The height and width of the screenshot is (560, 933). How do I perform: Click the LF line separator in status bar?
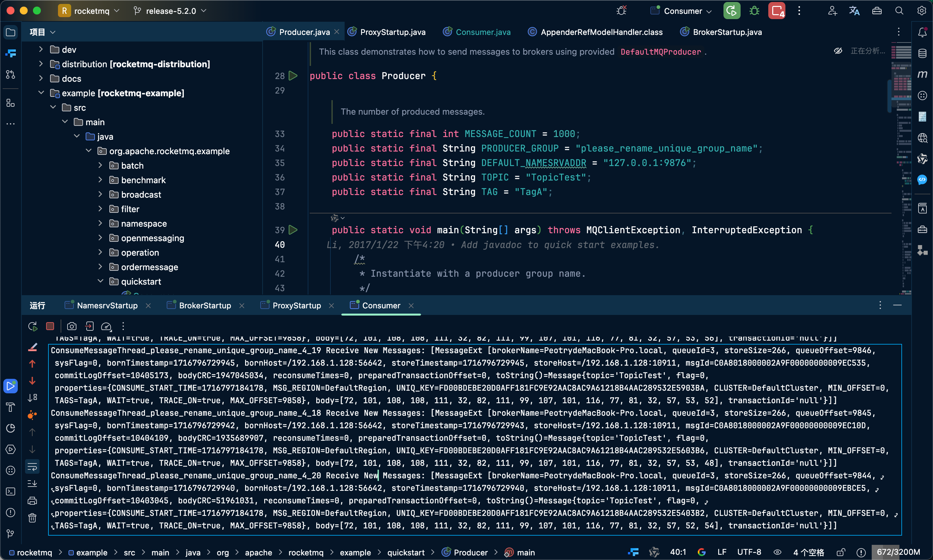722,552
